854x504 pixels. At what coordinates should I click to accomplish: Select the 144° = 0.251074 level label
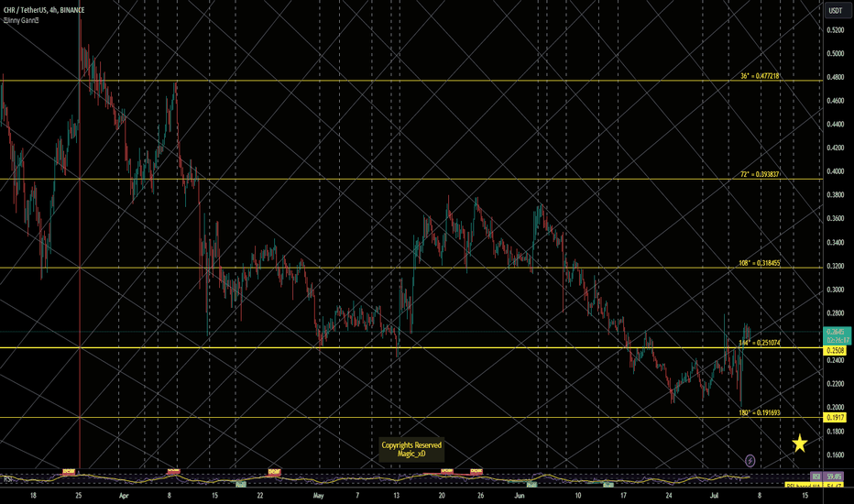pos(760,343)
